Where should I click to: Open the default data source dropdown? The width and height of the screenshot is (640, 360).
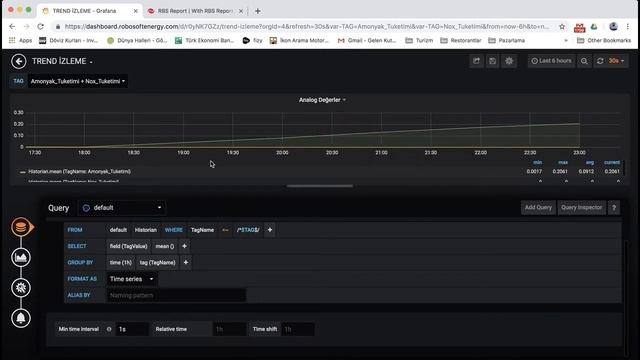pos(122,208)
